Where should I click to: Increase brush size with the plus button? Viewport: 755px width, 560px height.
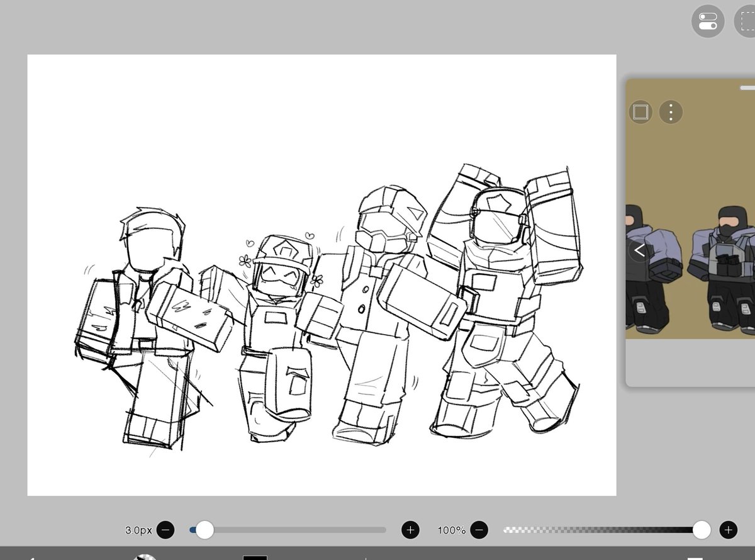[x=411, y=530]
